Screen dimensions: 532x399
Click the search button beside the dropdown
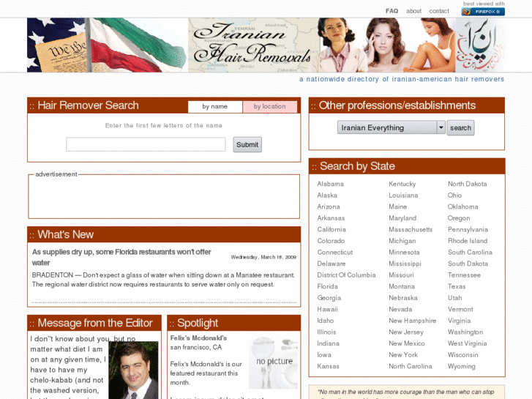coord(460,127)
